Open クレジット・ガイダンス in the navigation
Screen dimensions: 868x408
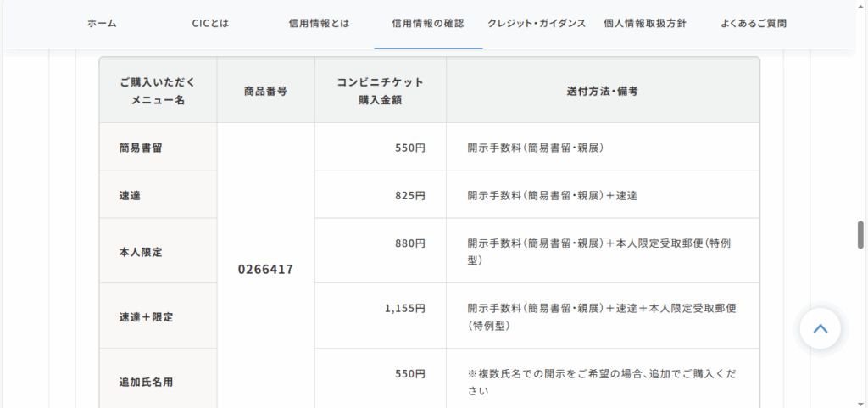pyautogui.click(x=537, y=23)
